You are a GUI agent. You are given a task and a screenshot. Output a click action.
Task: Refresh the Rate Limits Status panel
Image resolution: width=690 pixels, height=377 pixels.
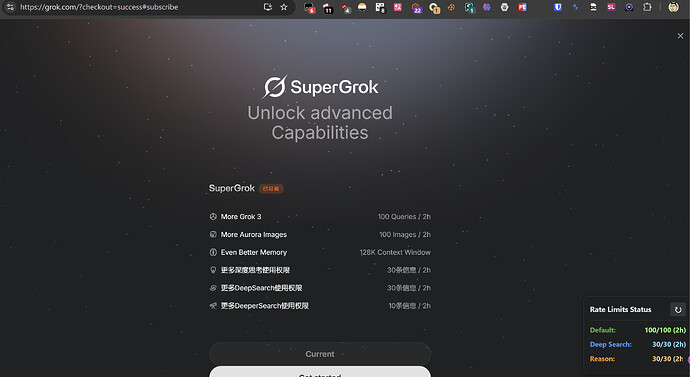tap(678, 310)
